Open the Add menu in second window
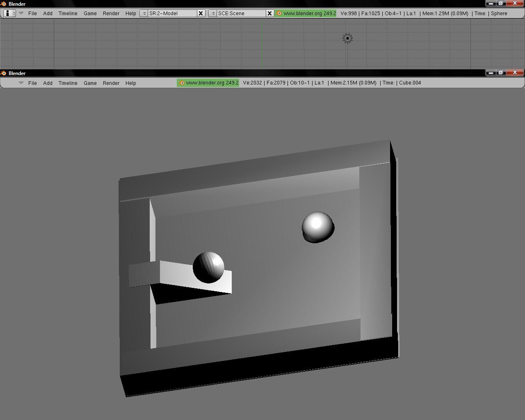525x420 pixels. click(48, 83)
